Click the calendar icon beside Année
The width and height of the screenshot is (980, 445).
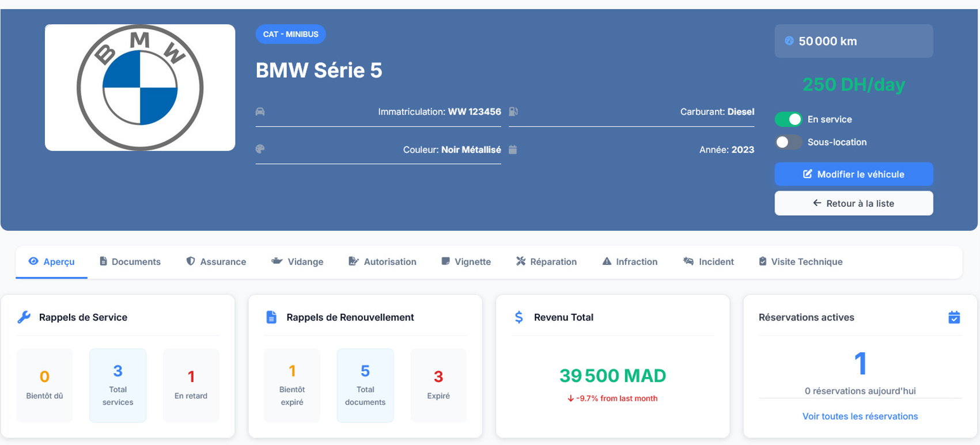(x=513, y=150)
